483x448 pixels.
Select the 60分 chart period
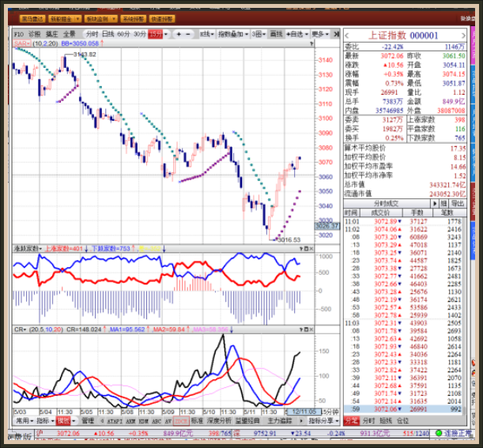tap(123, 34)
